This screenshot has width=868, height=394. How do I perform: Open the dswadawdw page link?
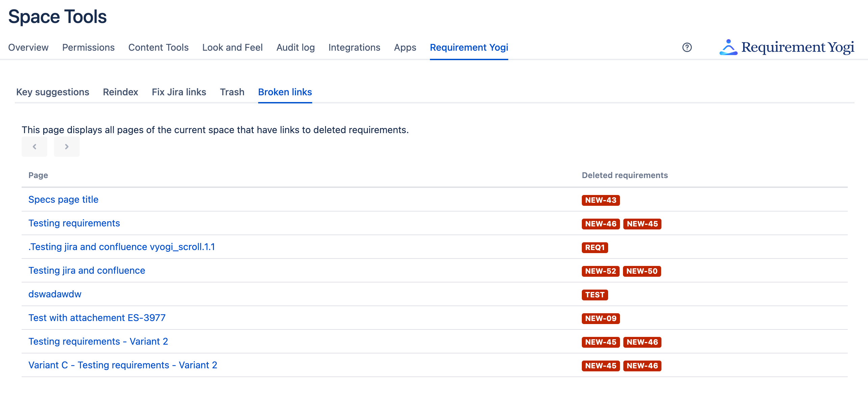(55, 294)
